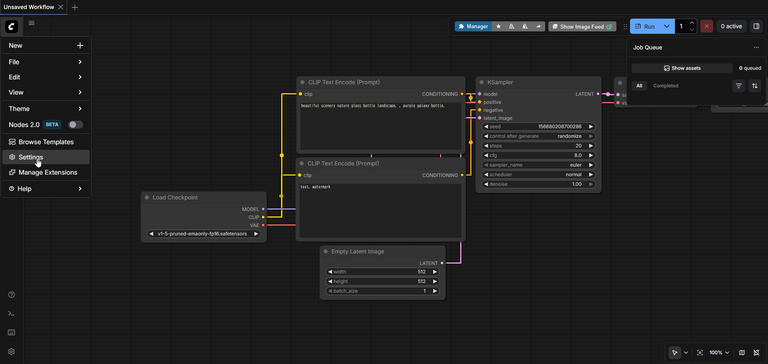
Task: Open the Manager button
Action: click(473, 26)
